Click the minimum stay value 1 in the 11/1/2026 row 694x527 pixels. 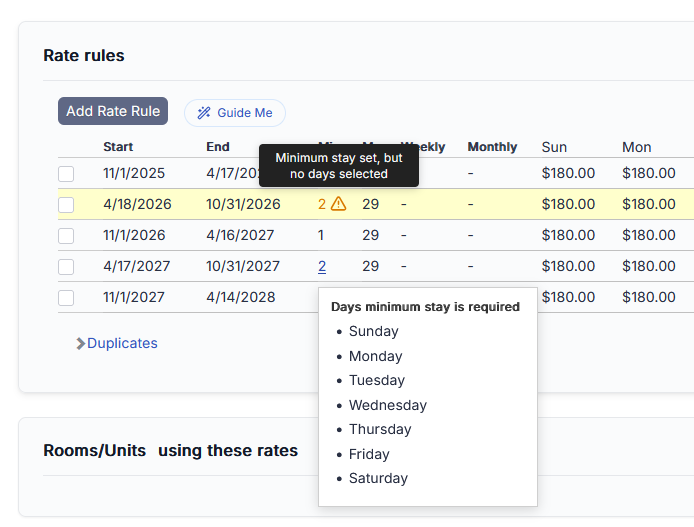tap(321, 235)
